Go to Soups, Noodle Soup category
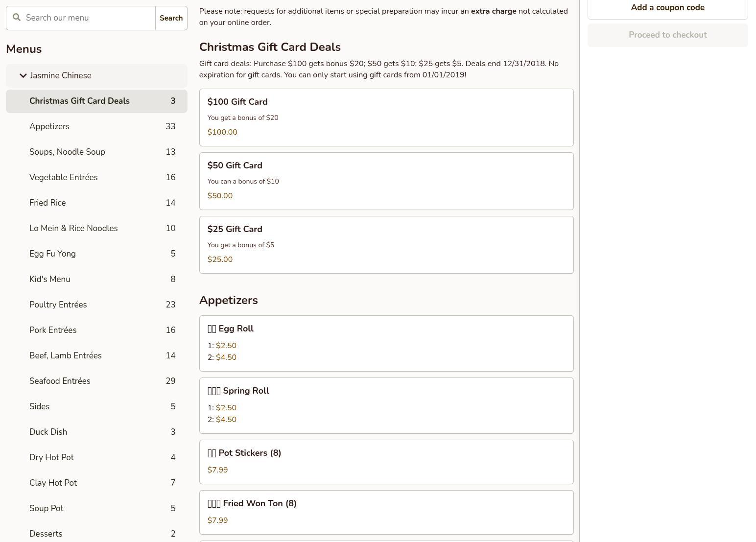Image resolution: width=756 pixels, height=542 pixels. tap(67, 152)
